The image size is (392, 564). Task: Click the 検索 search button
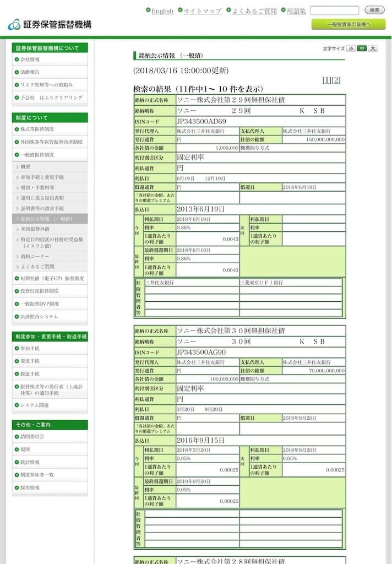coord(374,10)
